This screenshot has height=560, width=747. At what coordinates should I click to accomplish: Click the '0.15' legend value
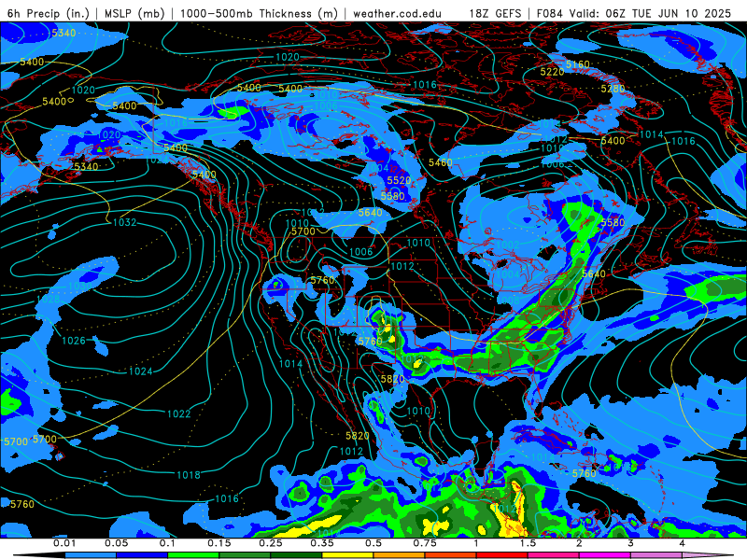pos(219,543)
